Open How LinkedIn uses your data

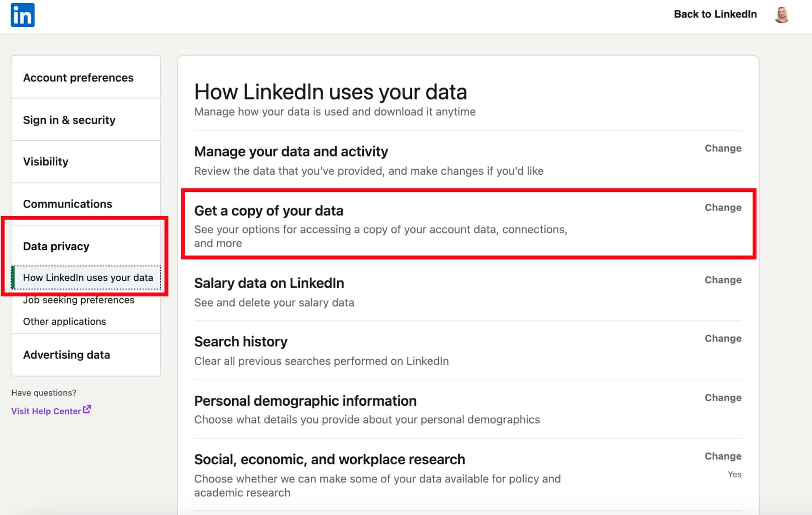pyautogui.click(x=88, y=277)
